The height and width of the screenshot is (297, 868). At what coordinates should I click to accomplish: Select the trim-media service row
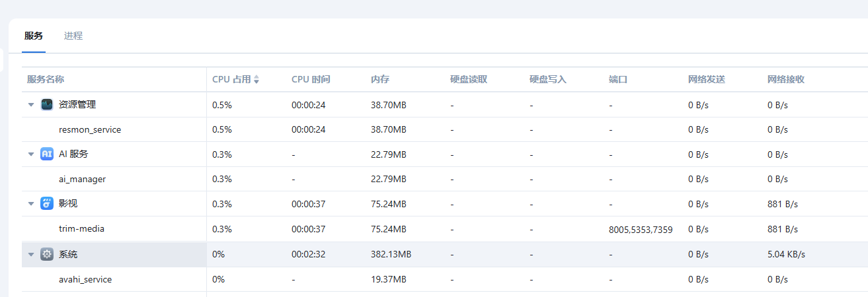(x=81, y=229)
